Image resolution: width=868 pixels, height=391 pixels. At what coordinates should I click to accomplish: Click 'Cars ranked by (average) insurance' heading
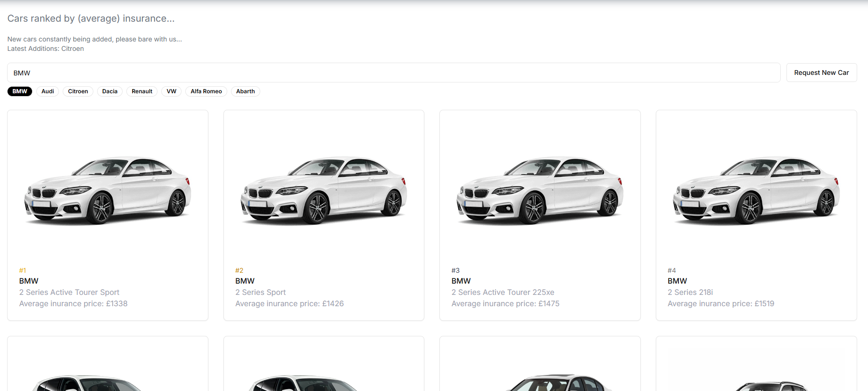(91, 18)
